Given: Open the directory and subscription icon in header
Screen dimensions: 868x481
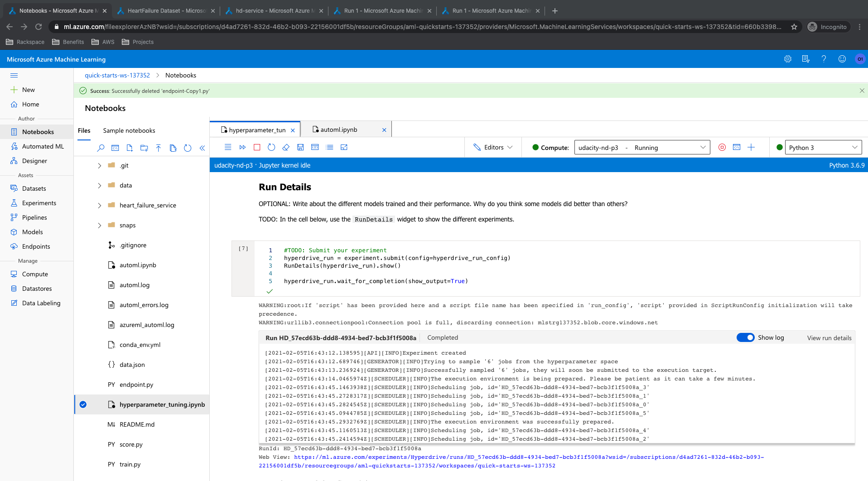Looking at the screenshot, I should 806,59.
